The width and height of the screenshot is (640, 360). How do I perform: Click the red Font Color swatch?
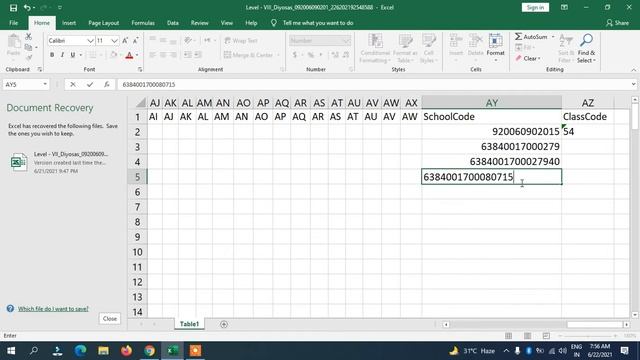click(129, 55)
